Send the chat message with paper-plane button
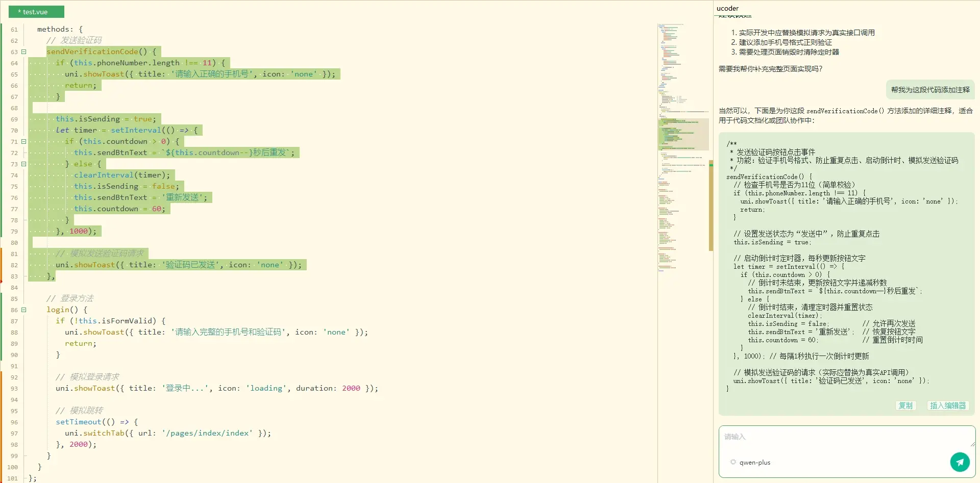This screenshot has height=483, width=980. click(x=960, y=462)
